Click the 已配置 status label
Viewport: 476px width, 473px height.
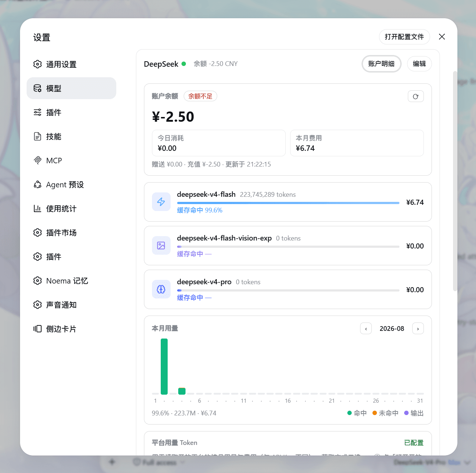(x=414, y=443)
